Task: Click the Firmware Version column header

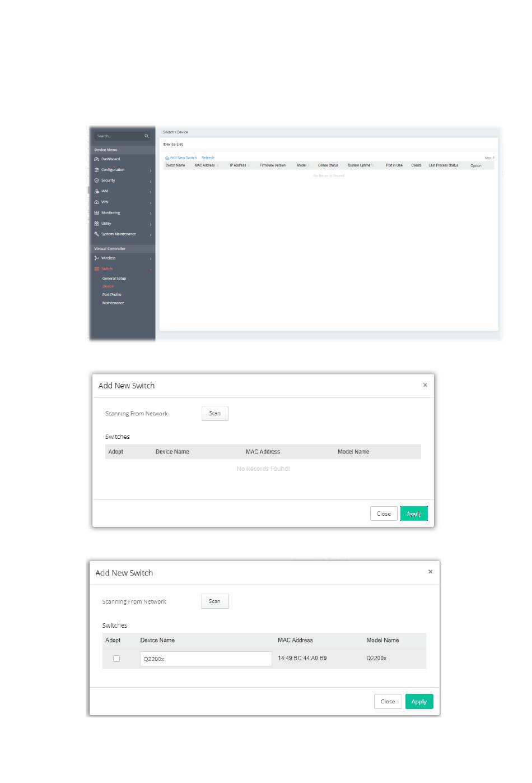Action: (x=273, y=165)
